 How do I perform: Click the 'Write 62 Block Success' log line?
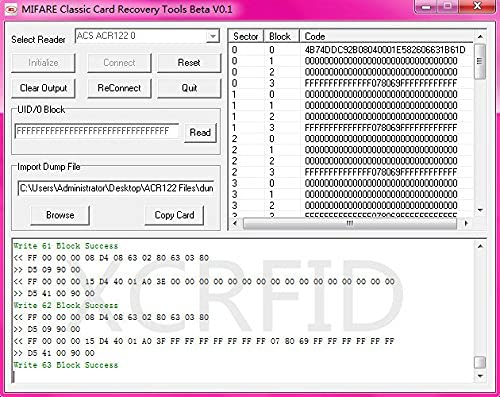[x=66, y=305]
